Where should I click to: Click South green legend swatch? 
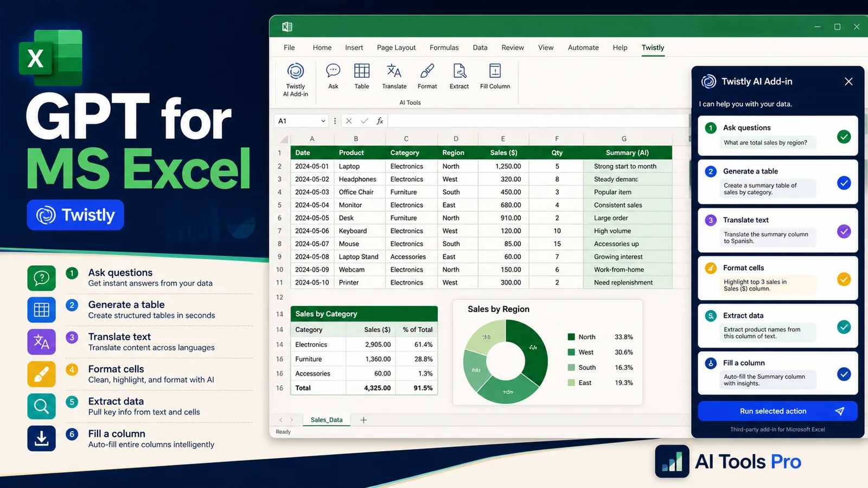(x=571, y=367)
